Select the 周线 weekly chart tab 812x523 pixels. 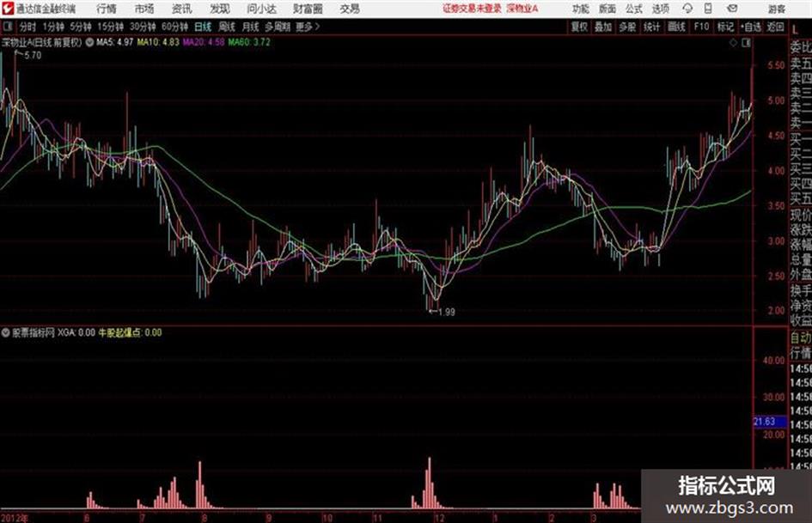coord(227,27)
